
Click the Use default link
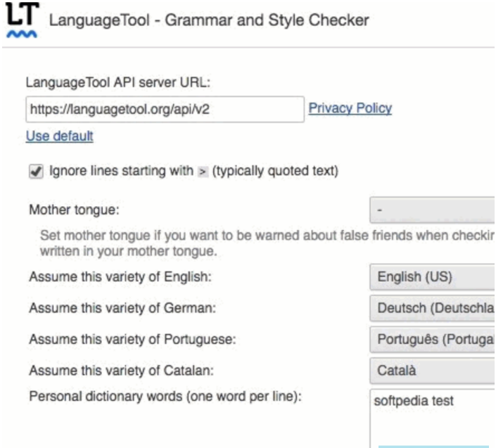point(60,136)
